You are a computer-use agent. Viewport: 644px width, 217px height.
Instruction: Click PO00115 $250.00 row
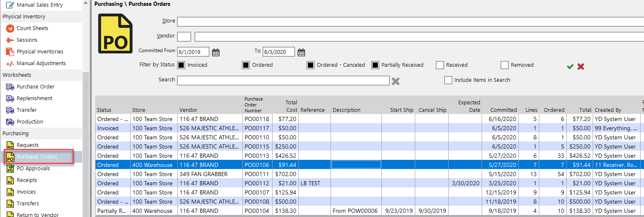[369, 146]
